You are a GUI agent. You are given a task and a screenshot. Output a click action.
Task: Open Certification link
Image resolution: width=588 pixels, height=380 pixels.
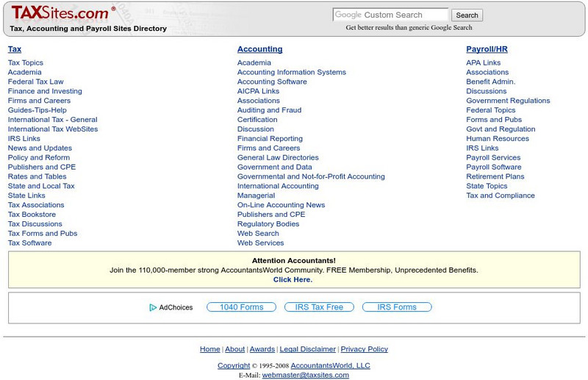click(x=257, y=120)
